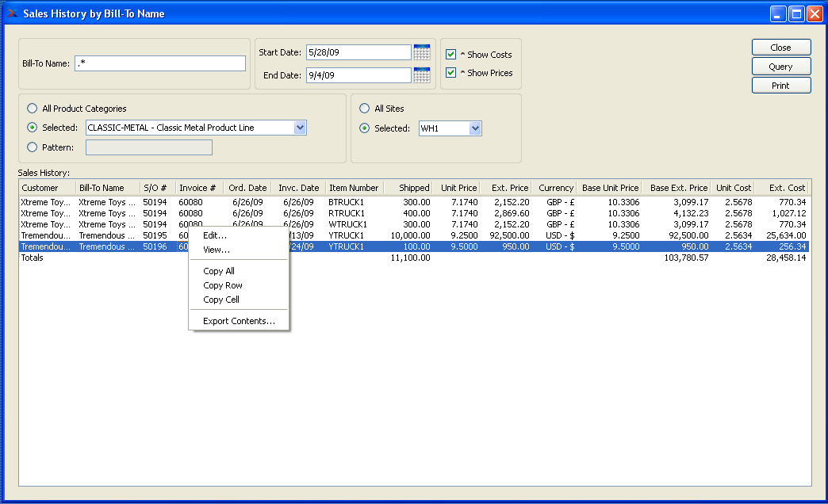Image resolution: width=828 pixels, height=504 pixels.
Task: Uncheck the Show Prices checkbox
Action: 451,73
